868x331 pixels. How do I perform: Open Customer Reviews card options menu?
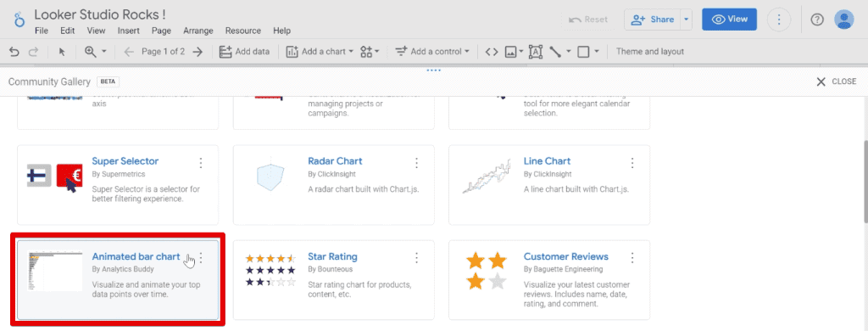[x=632, y=258]
